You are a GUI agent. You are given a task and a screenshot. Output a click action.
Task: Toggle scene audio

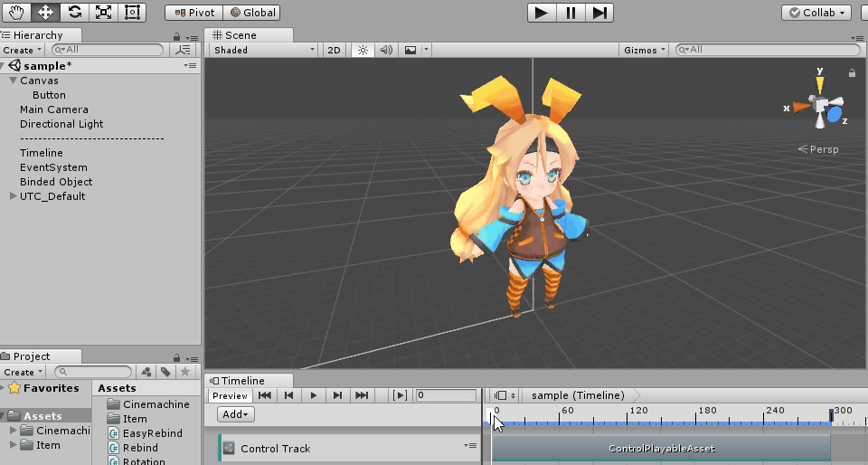tap(386, 50)
